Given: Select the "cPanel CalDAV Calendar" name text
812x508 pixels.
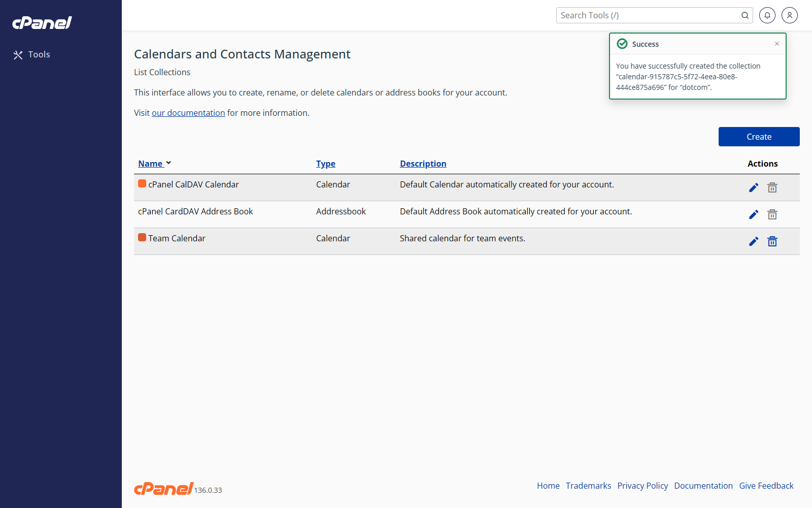Looking at the screenshot, I should [193, 184].
